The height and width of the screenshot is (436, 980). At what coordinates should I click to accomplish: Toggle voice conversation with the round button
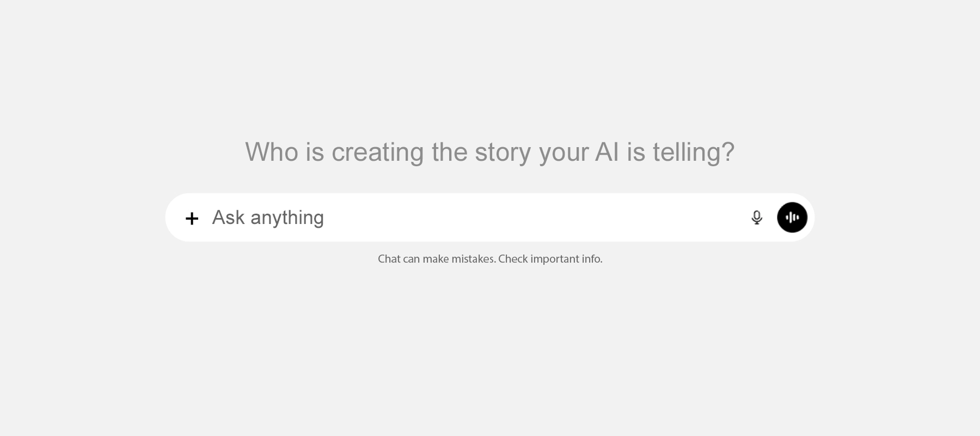[x=792, y=217]
